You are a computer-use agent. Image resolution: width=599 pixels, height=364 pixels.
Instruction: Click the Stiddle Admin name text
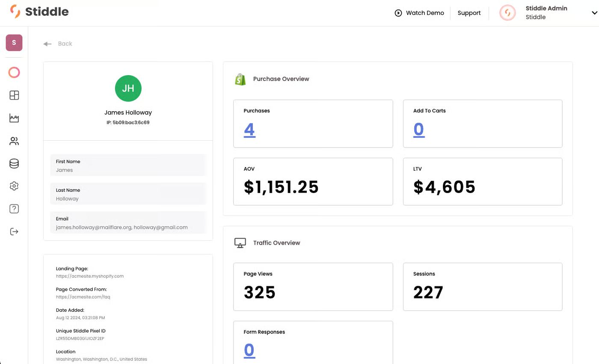(x=546, y=8)
